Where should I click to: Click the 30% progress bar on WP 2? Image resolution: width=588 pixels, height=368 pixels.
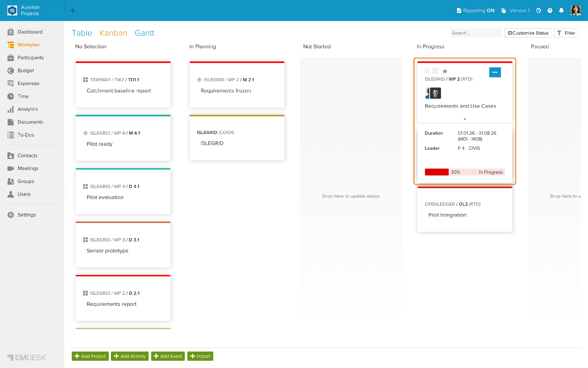tap(465, 172)
